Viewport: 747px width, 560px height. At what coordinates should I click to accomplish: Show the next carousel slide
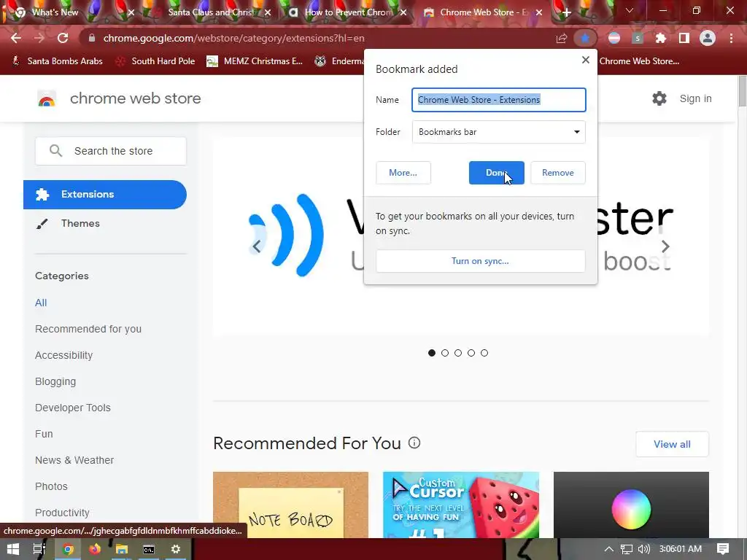pyautogui.click(x=665, y=246)
